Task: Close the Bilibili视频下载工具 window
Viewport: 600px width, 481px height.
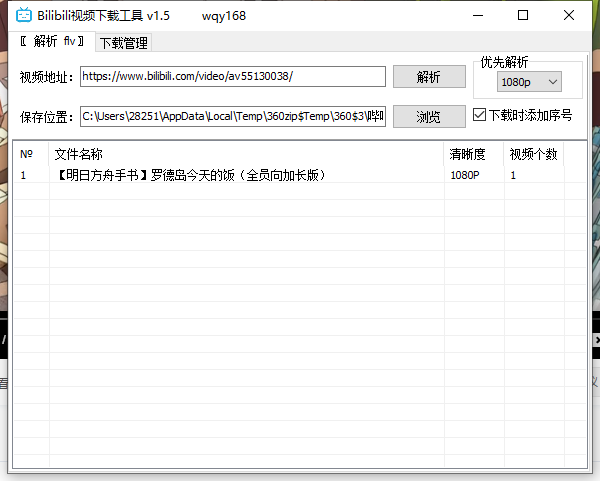Action: pyautogui.click(x=569, y=15)
